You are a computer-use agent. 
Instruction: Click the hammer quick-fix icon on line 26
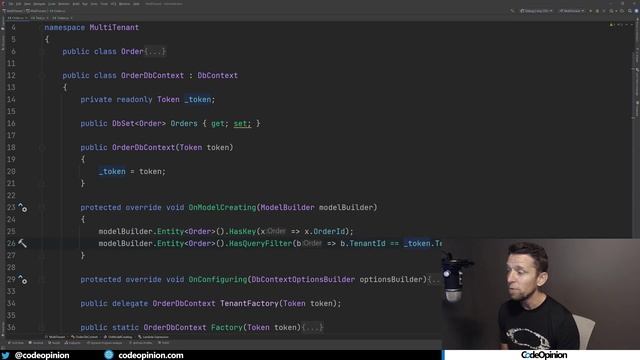[22, 243]
